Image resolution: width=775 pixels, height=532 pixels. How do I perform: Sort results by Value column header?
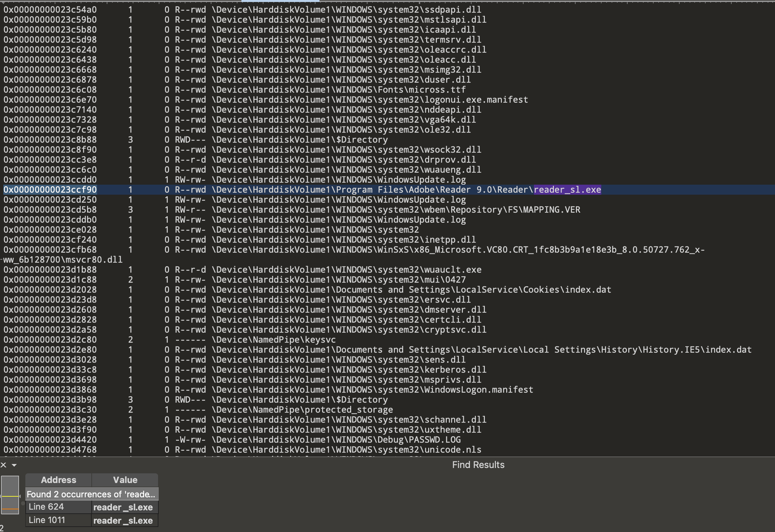(125, 480)
